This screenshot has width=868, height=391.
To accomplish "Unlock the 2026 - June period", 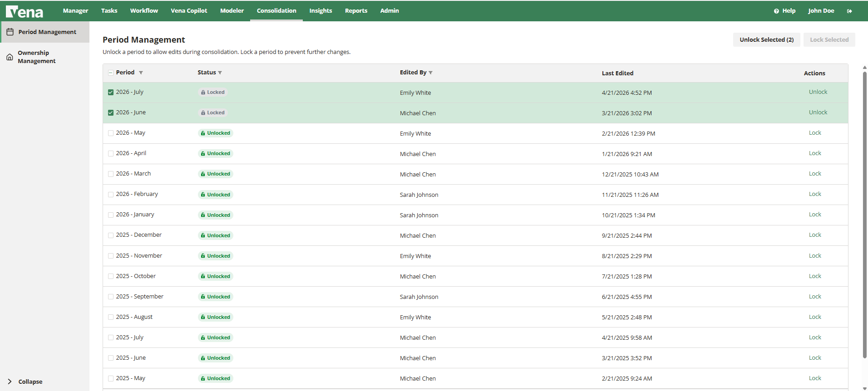I will [x=818, y=112].
